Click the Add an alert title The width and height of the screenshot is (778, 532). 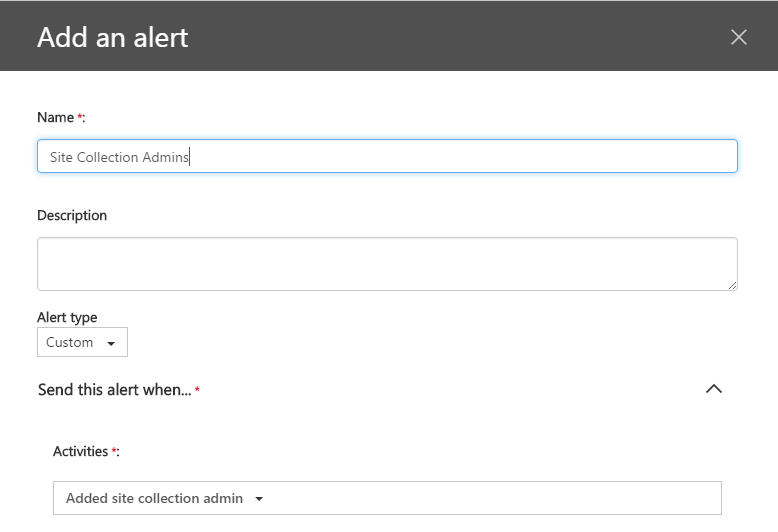[x=113, y=37]
